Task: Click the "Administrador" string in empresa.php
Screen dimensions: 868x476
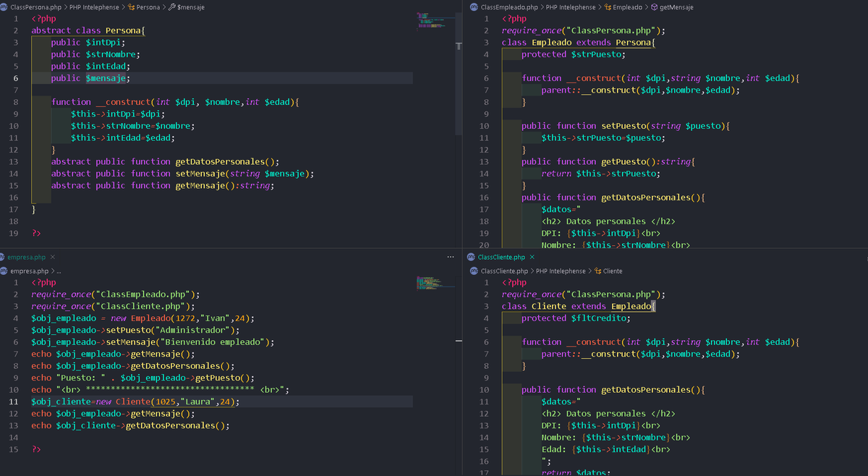Action: coord(192,330)
